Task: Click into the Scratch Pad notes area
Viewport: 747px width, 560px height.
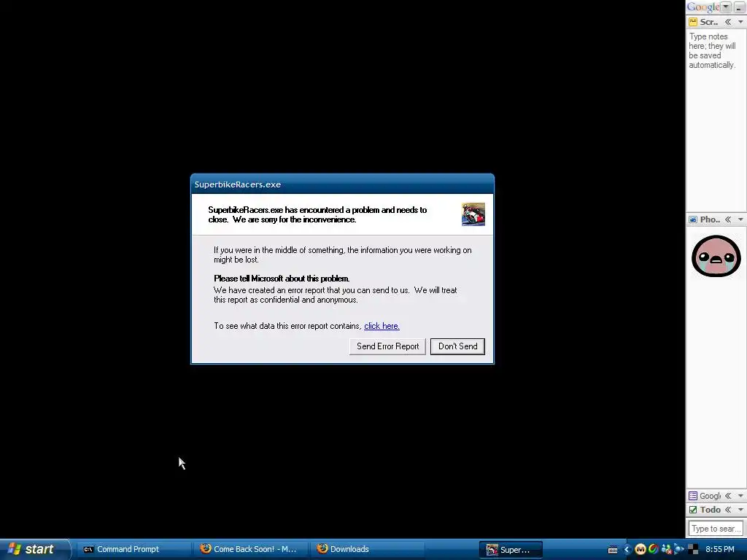Action: coord(716,119)
